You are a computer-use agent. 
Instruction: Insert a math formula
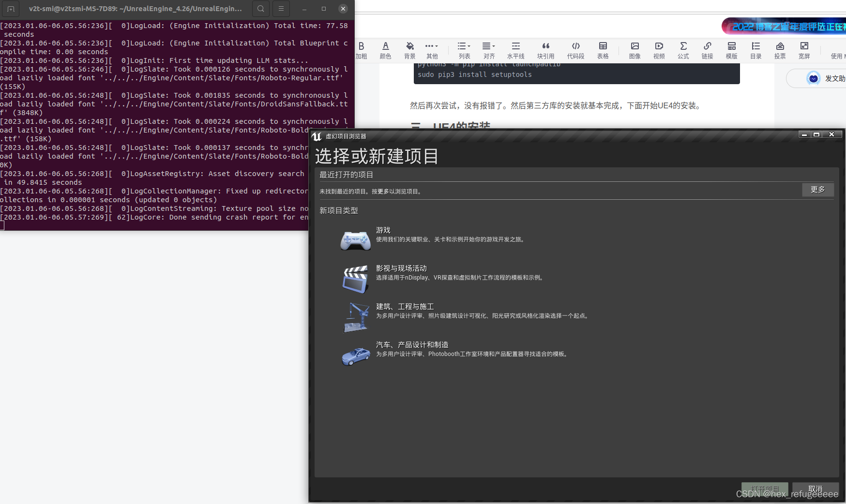(x=683, y=50)
